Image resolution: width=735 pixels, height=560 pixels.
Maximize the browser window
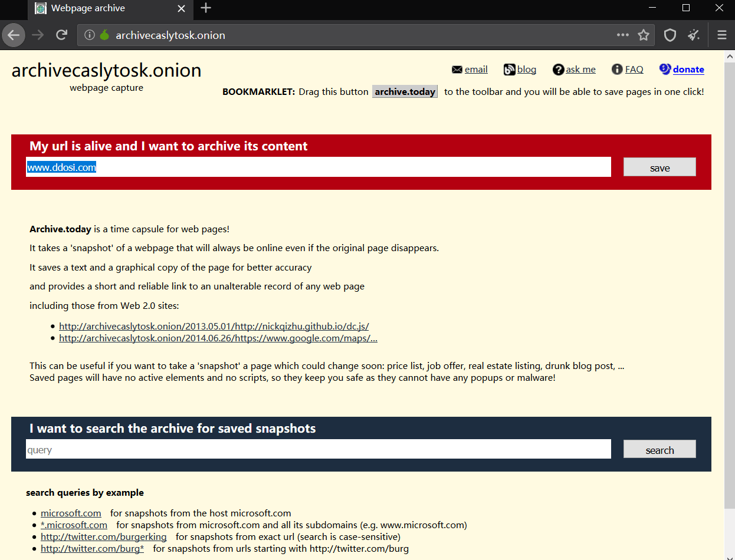(686, 8)
